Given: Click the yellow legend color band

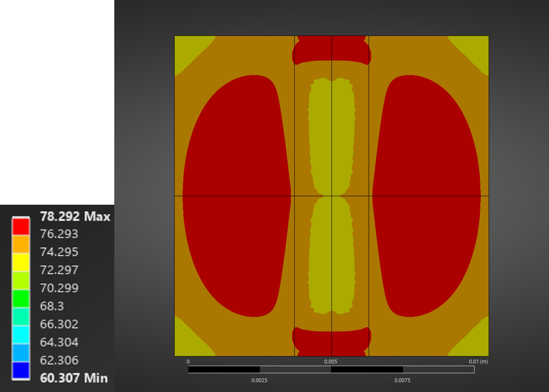Looking at the screenshot, I should click(x=21, y=262).
